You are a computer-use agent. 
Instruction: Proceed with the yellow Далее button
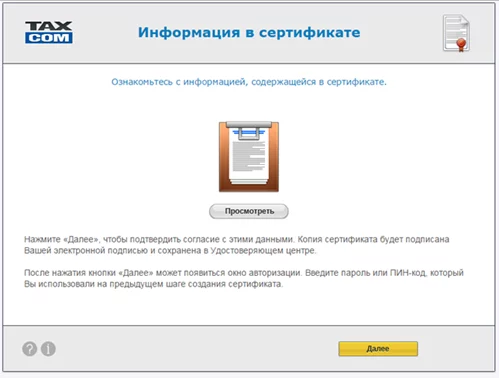click(378, 349)
